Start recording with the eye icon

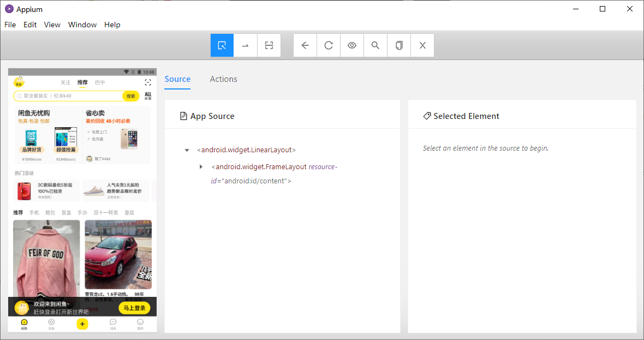tap(352, 45)
